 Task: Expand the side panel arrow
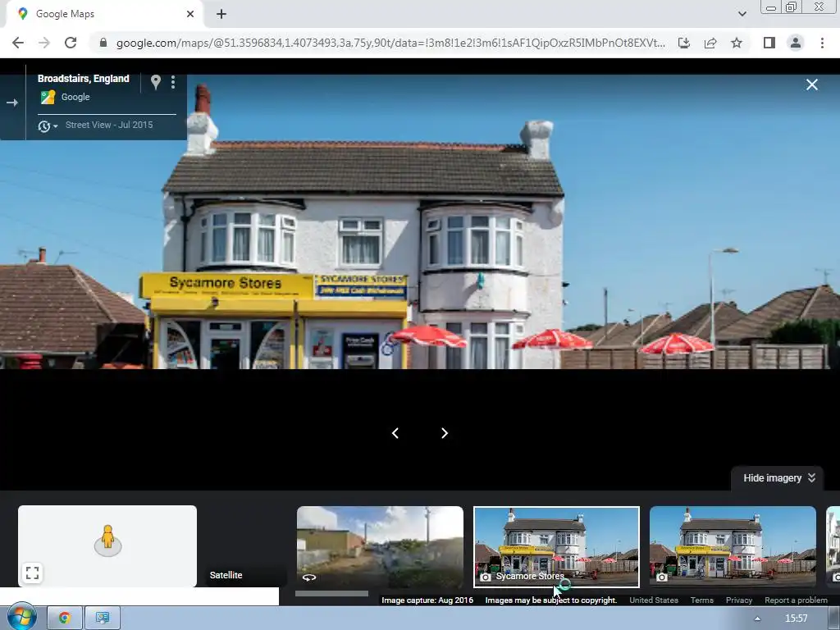(x=12, y=103)
